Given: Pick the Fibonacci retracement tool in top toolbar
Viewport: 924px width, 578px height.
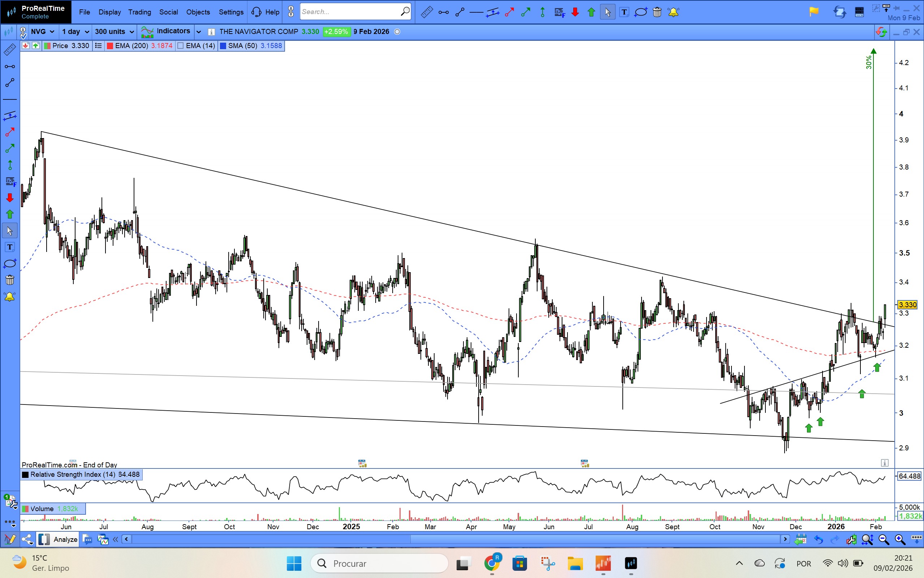Looking at the screenshot, I should 560,12.
